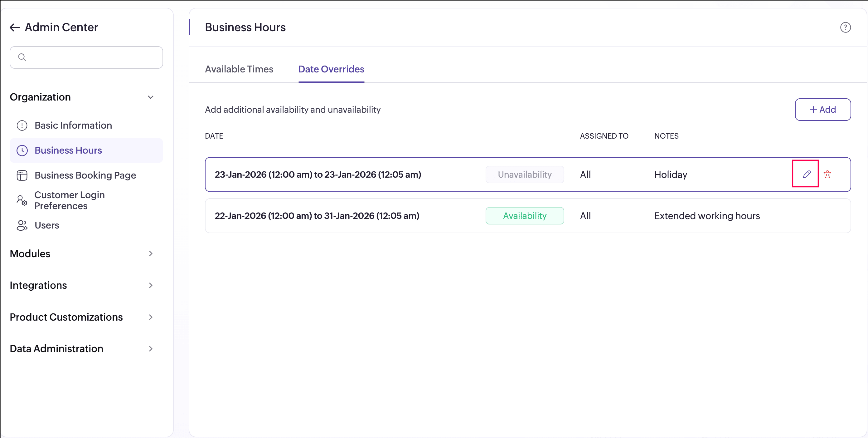Screen dimensions: 868x438
Task: Click the Basic Information info icon
Action: tap(22, 125)
